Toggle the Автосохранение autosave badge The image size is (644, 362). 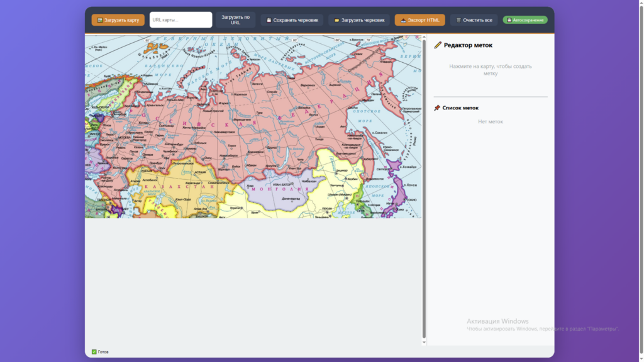(x=525, y=20)
